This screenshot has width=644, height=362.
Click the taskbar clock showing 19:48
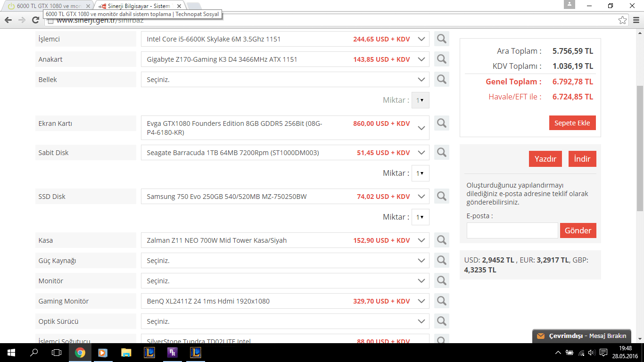point(626,353)
